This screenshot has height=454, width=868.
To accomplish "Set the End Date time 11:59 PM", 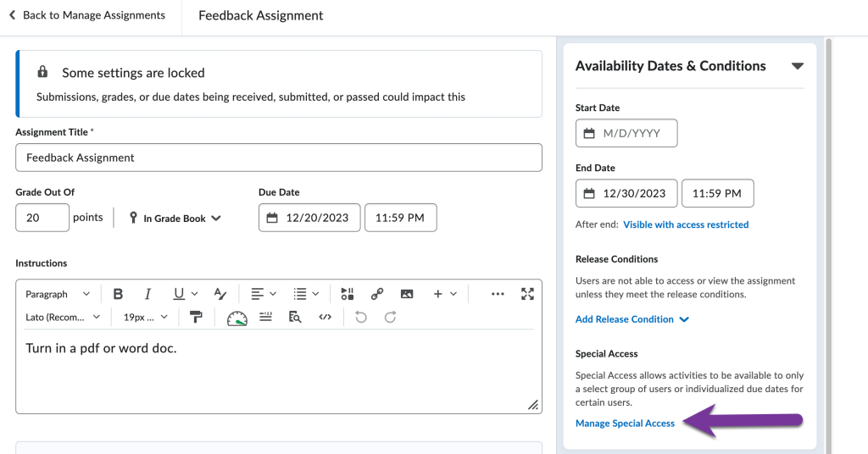I will [x=717, y=194].
